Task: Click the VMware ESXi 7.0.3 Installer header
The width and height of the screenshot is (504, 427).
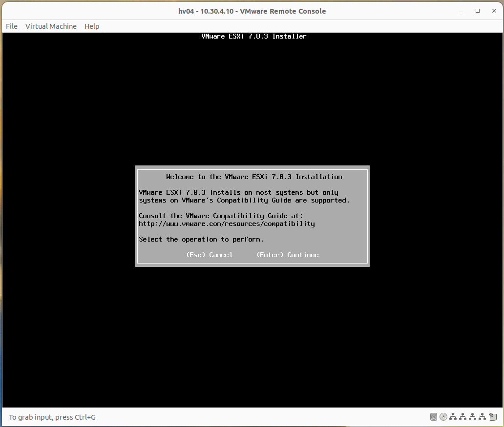Action: [253, 36]
